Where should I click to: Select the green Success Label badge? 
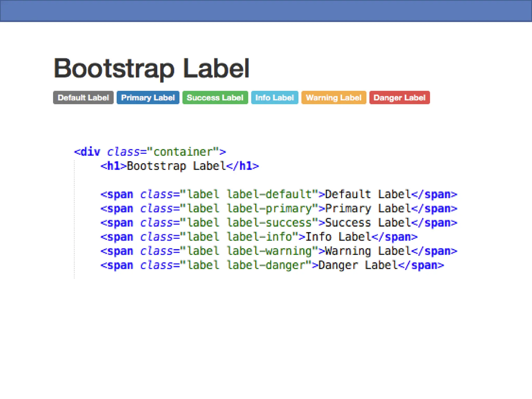click(215, 98)
